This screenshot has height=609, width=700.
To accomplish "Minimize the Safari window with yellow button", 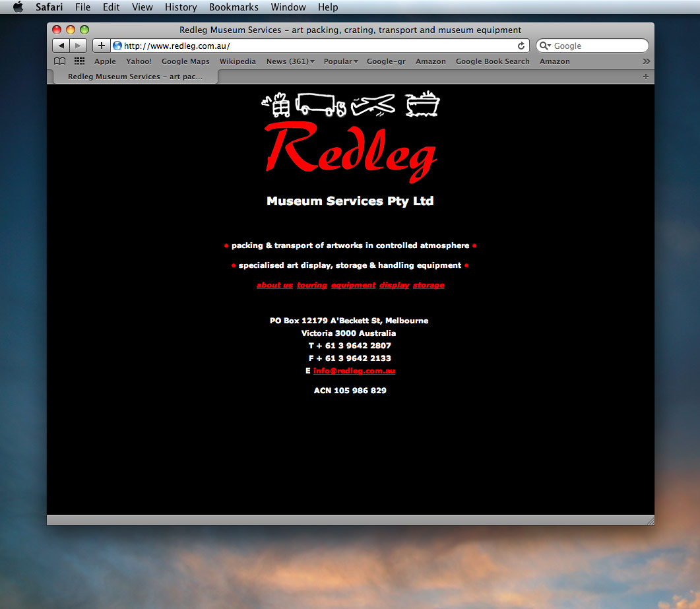I will [71, 30].
